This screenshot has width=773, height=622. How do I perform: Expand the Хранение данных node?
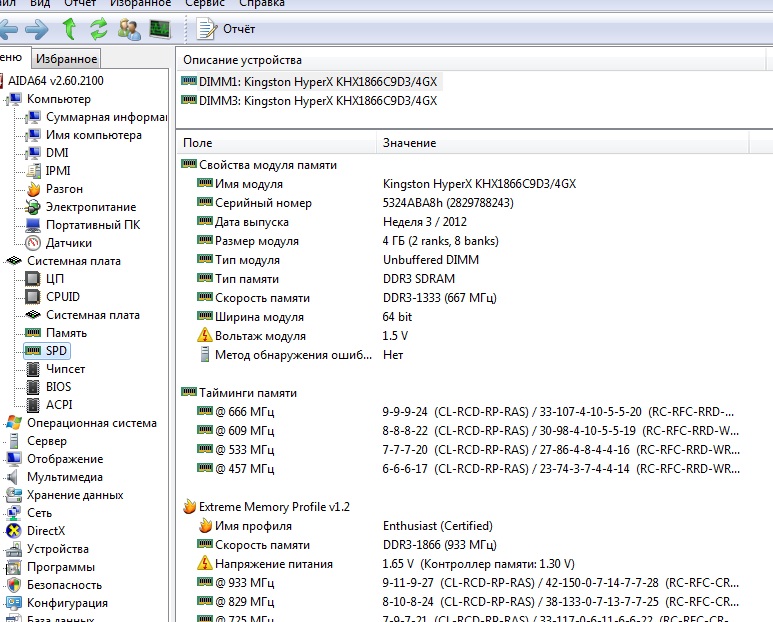(75, 495)
